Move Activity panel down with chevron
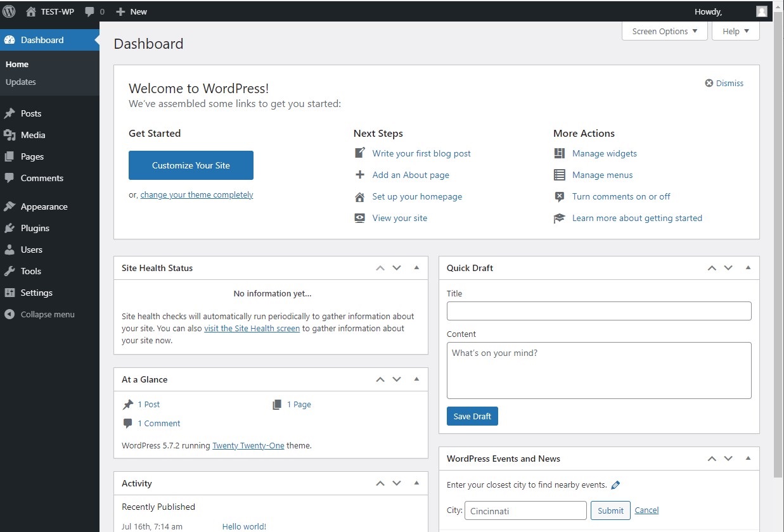 tap(397, 483)
